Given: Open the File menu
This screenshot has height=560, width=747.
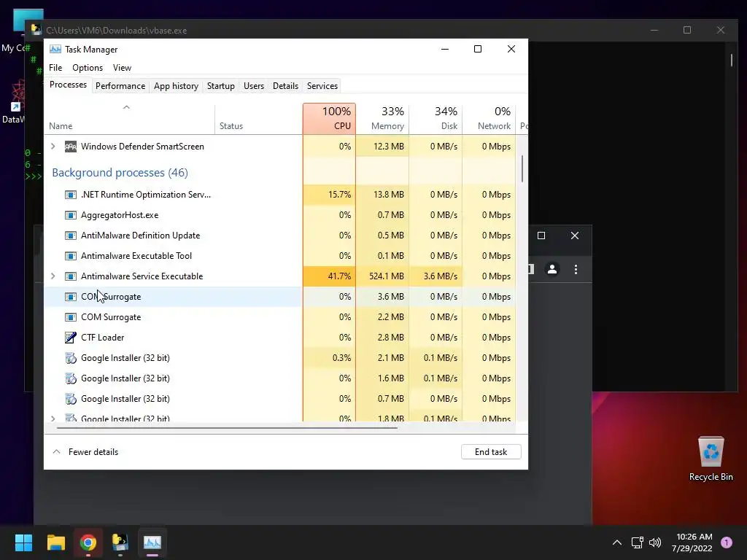Looking at the screenshot, I should coord(55,68).
